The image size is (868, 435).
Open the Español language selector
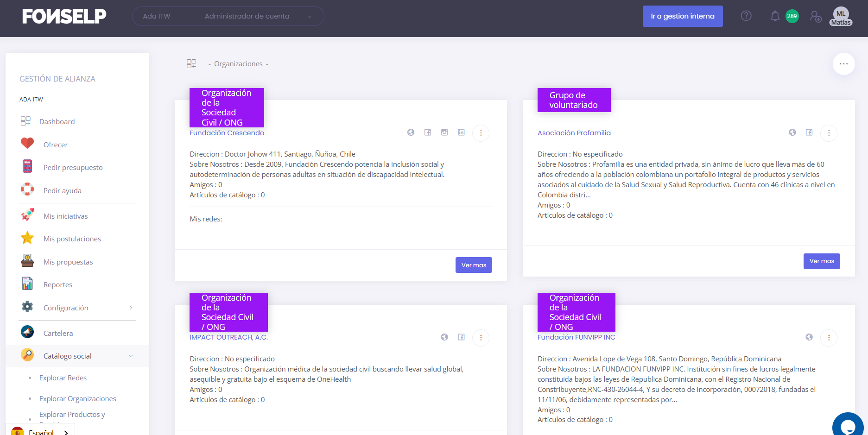41,431
